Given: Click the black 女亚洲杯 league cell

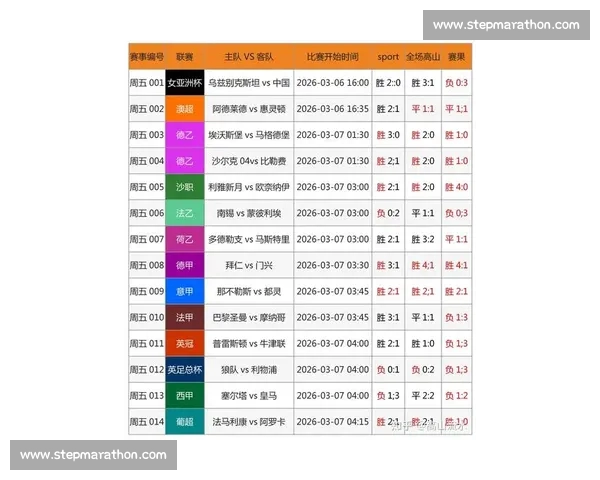Looking at the screenshot, I should [x=185, y=83].
